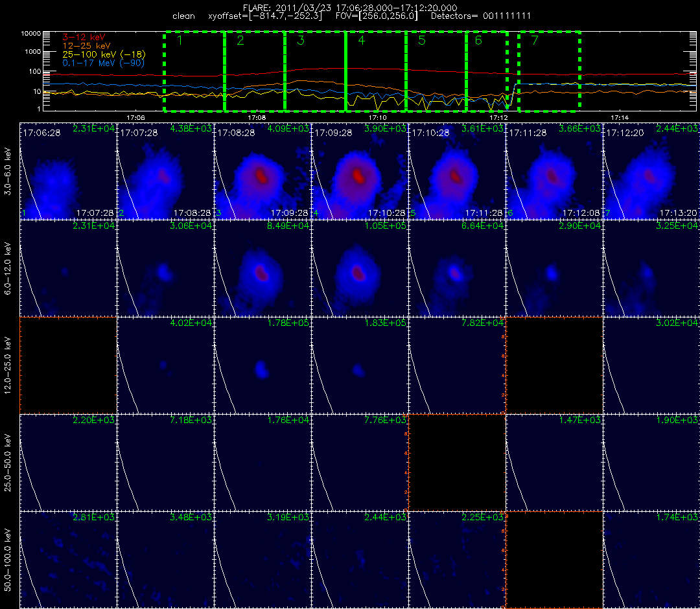Click the orange "12-25 keV" legend entry
700x609 pixels.
[86, 46]
